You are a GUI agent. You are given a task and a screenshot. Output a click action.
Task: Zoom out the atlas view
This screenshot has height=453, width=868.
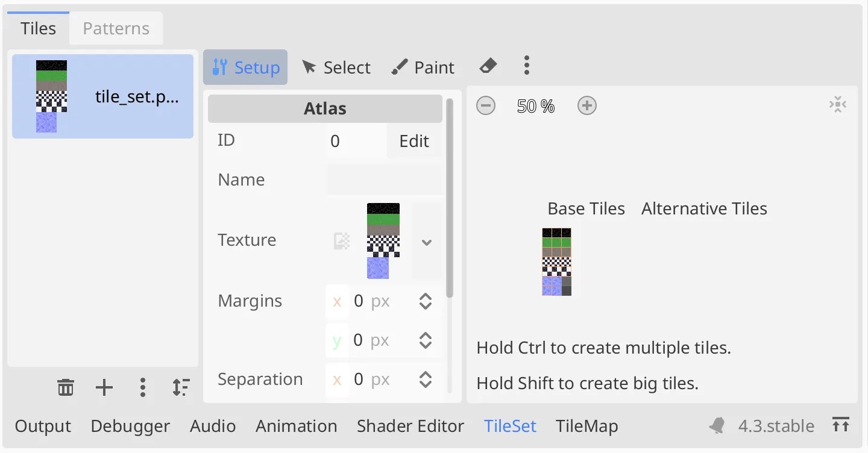click(485, 106)
